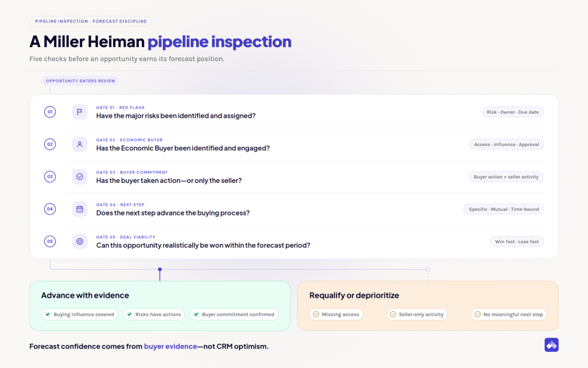
Task: Click the calendar icon for Next Step
Action: pyautogui.click(x=79, y=209)
